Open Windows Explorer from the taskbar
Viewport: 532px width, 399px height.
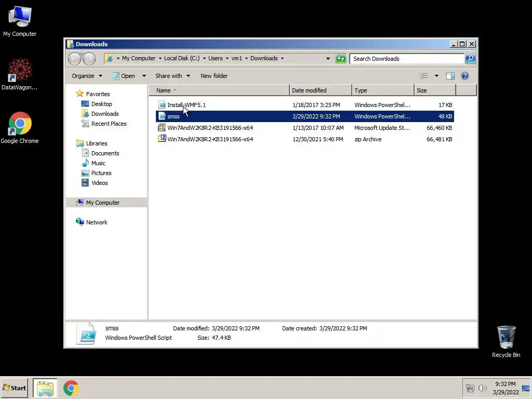pyautogui.click(x=45, y=388)
